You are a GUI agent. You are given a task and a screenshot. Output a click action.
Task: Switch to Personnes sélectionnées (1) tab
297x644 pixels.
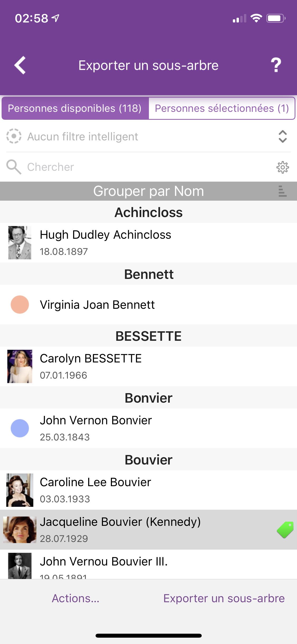[x=222, y=108]
